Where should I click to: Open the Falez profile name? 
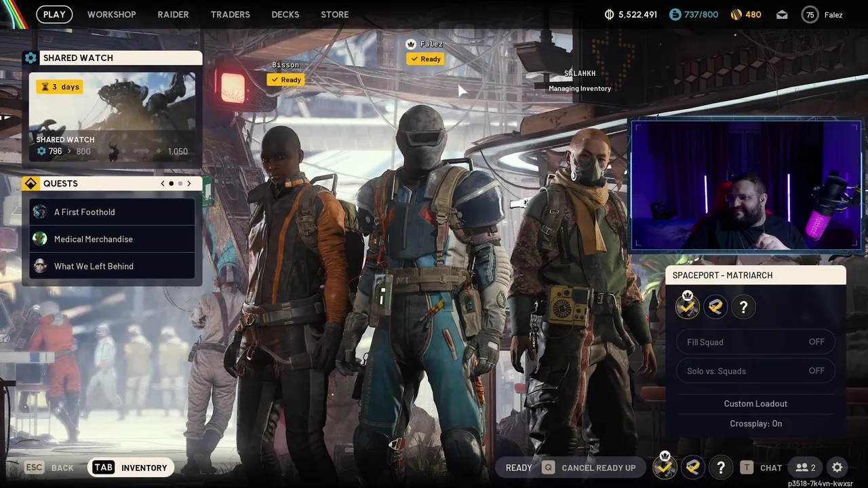point(833,14)
